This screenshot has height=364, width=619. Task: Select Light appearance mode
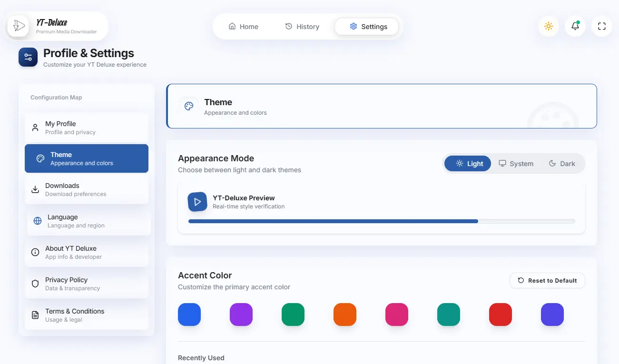pyautogui.click(x=468, y=163)
